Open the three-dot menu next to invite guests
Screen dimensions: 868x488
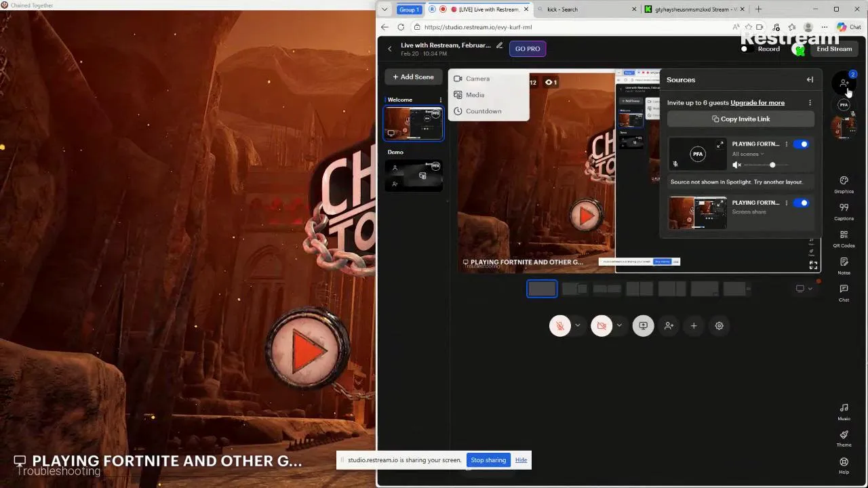(x=810, y=103)
